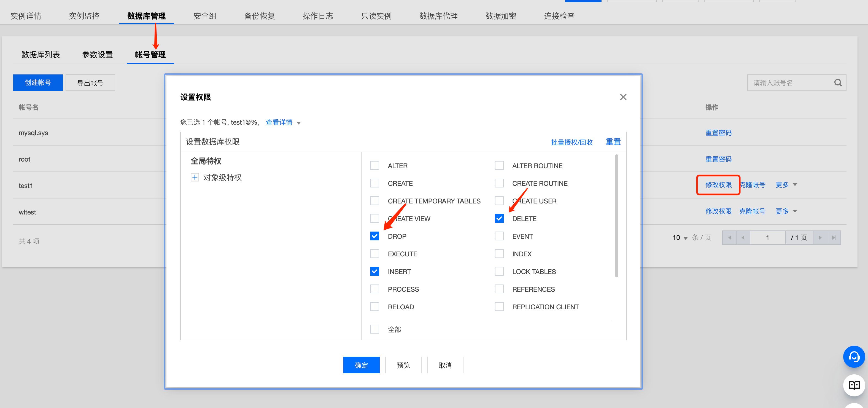The image size is (868, 408).
Task: Go to first page pagination icon
Action: (729, 238)
